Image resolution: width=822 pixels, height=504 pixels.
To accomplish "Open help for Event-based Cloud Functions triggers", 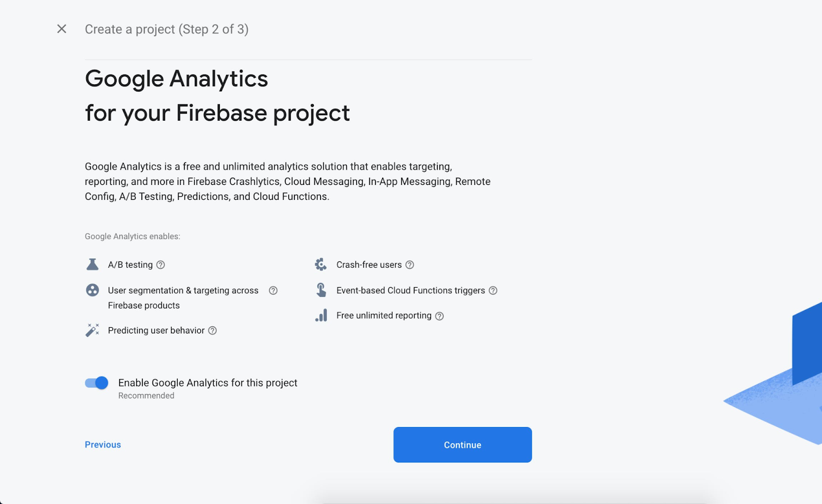I will (x=493, y=291).
